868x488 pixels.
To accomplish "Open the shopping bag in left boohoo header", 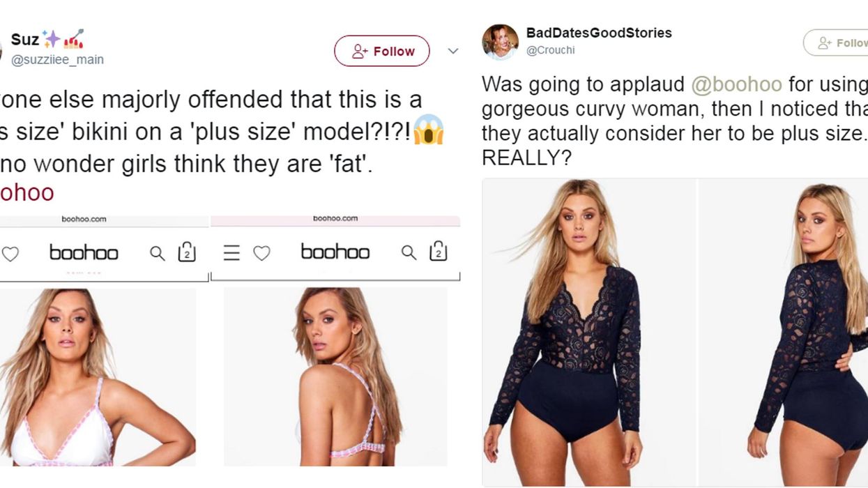I will [187, 252].
